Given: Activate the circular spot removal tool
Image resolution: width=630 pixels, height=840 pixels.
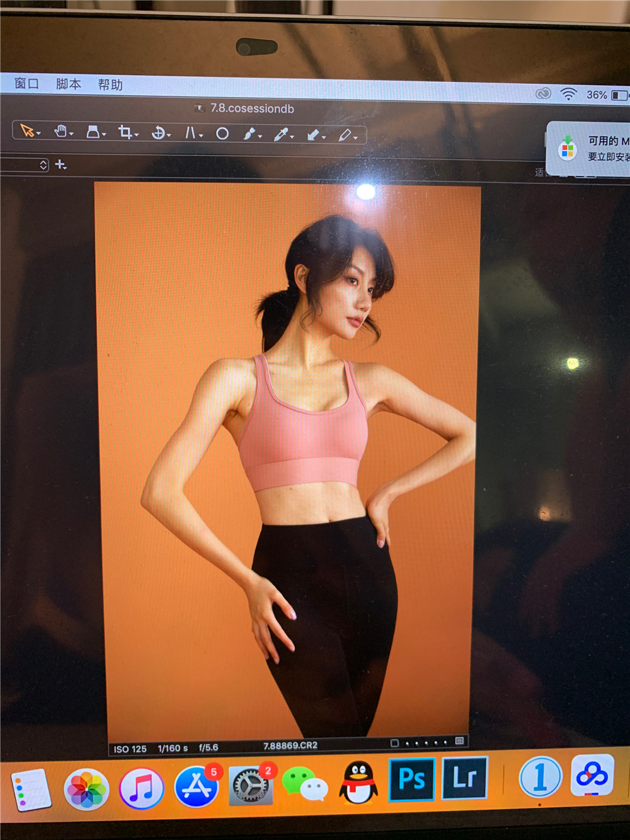Looking at the screenshot, I should click(x=222, y=134).
